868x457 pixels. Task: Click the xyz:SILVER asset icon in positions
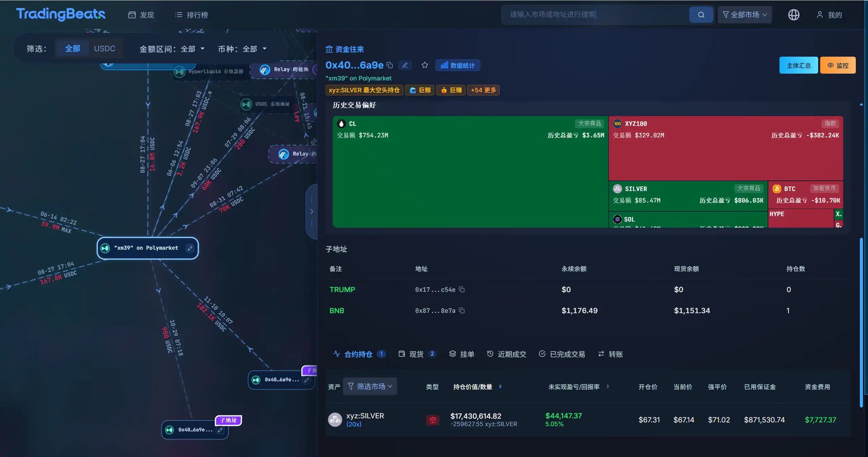[x=335, y=420]
